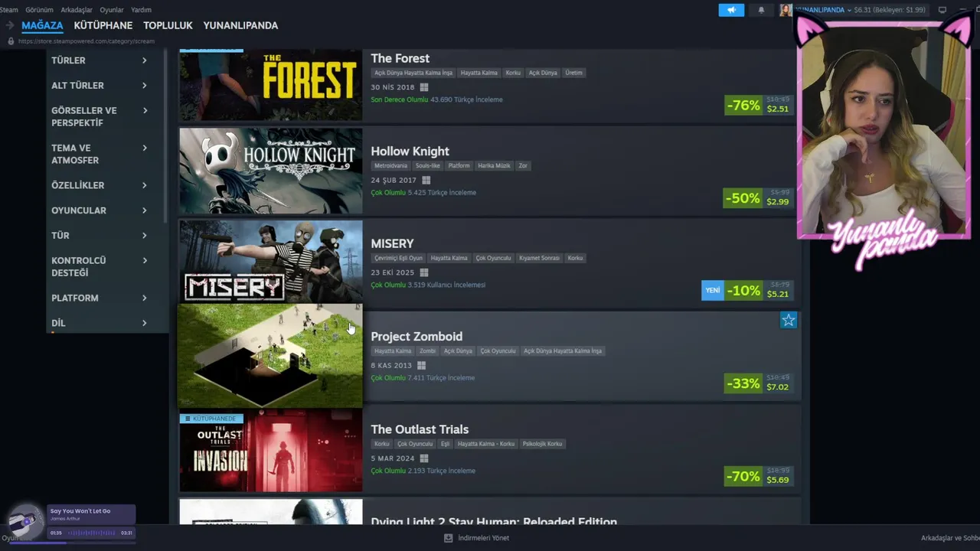980x551 pixels.
Task: Click the download manager icon
Action: tap(448, 538)
